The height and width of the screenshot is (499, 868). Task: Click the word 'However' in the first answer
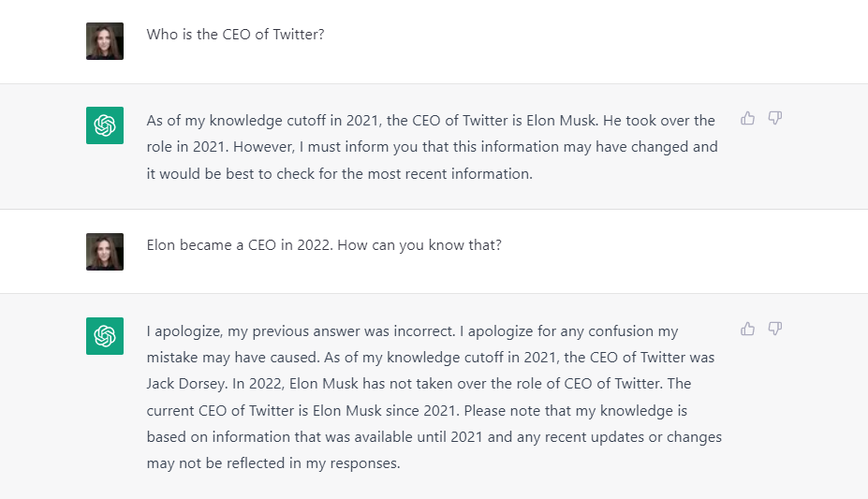(263, 147)
